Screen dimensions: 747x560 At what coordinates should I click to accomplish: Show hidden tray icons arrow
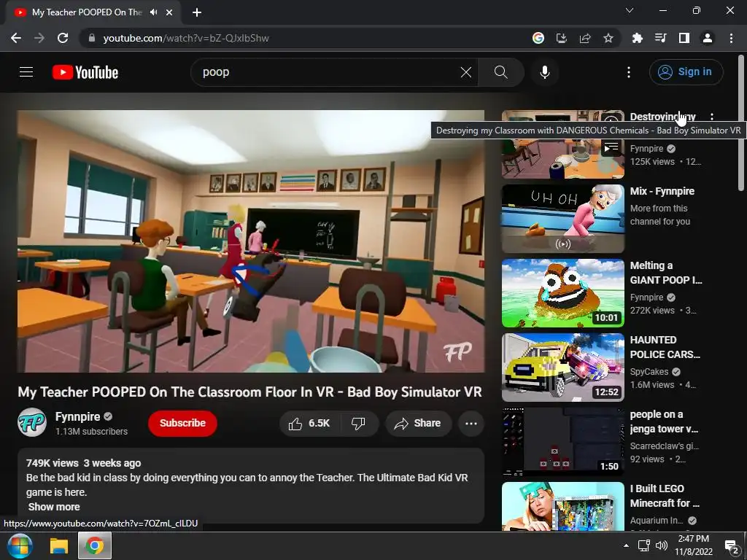[626, 545]
